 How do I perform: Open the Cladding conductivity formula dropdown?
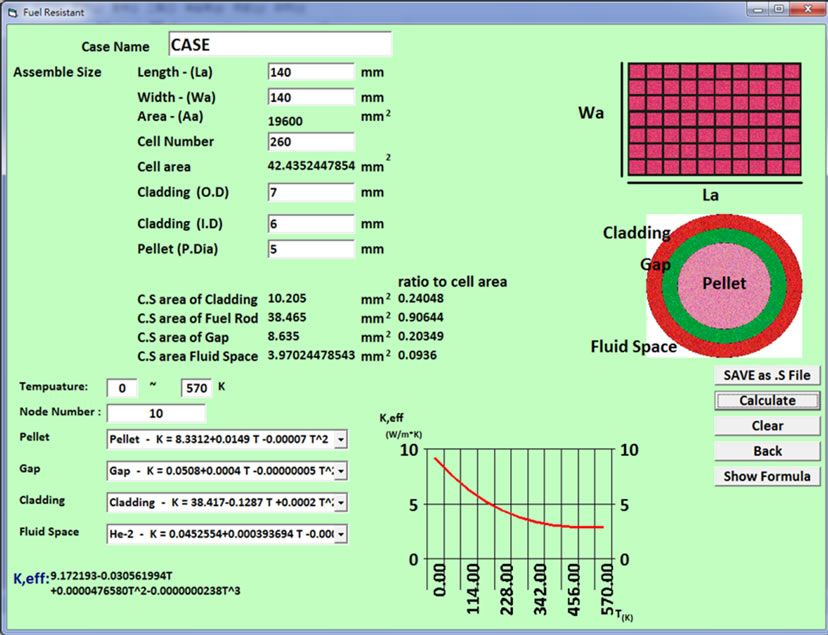(341, 502)
